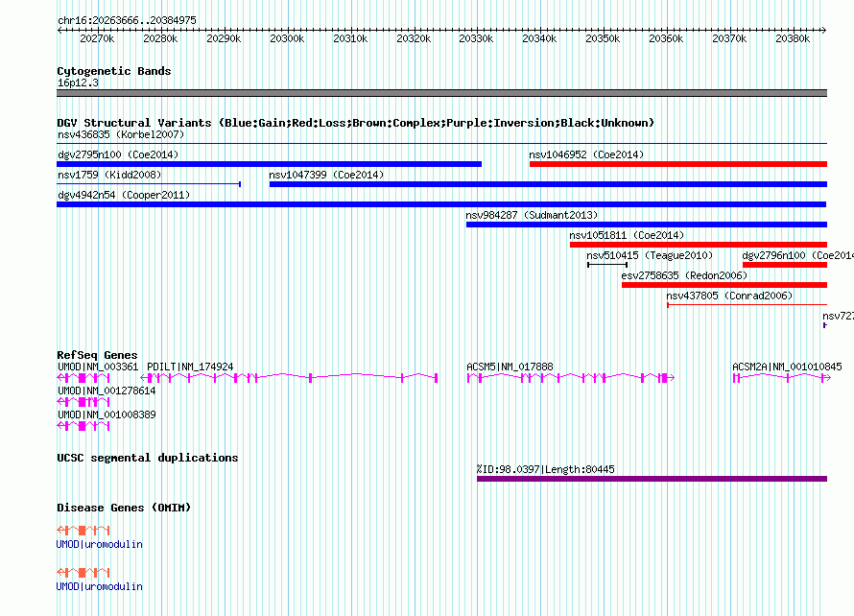The image size is (854, 616).
Task: Select the nsv1047399 (Coe2014) blue bar
Action: coord(548,184)
